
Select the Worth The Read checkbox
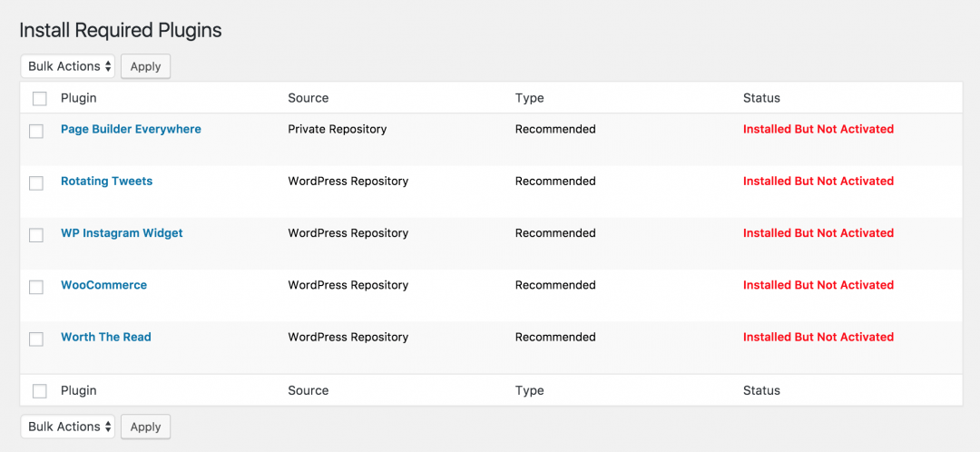[36, 339]
